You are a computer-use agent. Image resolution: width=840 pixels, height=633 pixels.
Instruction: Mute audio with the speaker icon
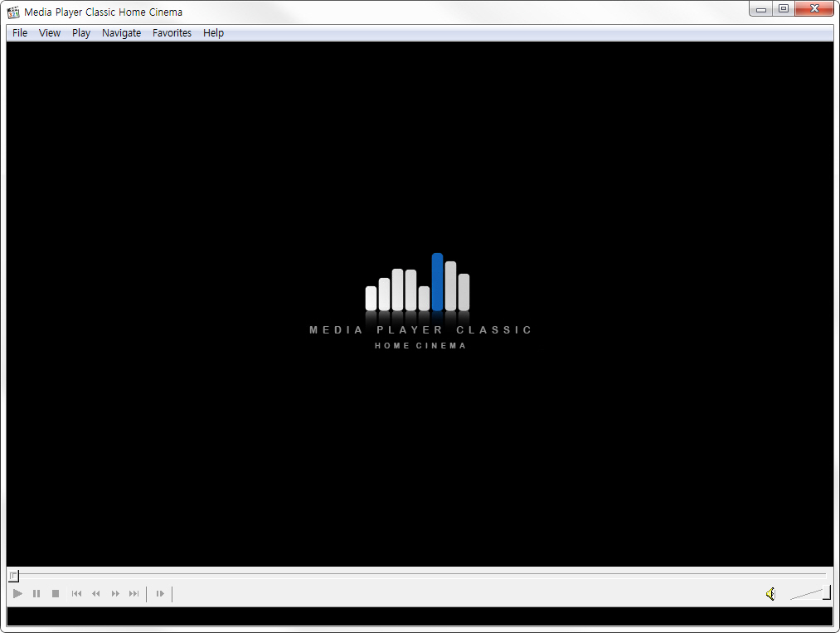coord(771,594)
